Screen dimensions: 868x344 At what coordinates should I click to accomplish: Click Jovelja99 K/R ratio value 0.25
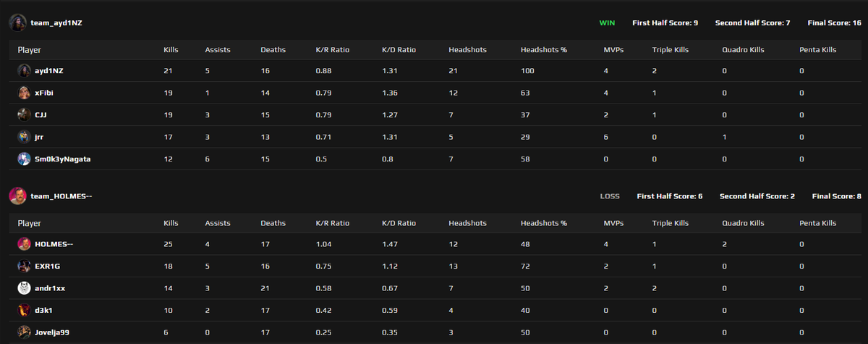[323, 332]
